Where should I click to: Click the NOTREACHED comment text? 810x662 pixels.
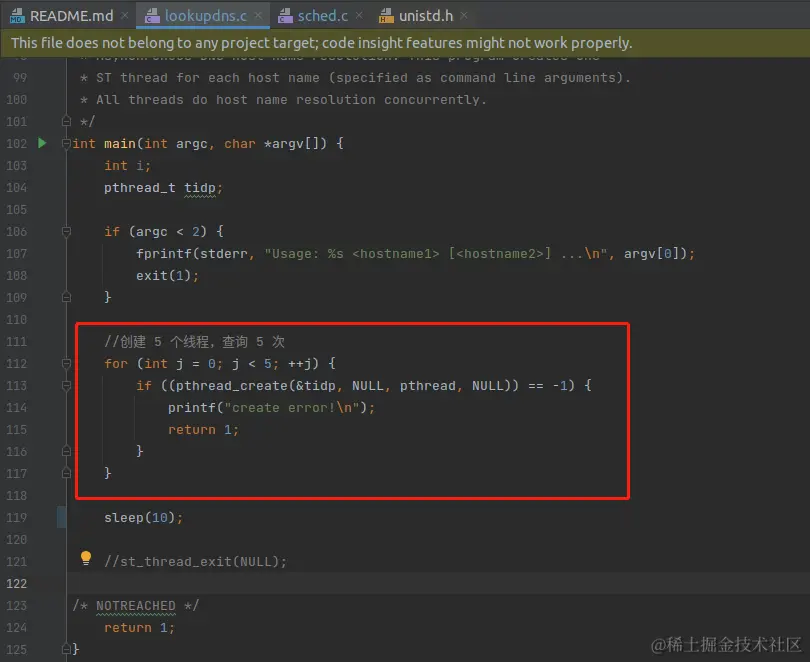click(x=136, y=605)
